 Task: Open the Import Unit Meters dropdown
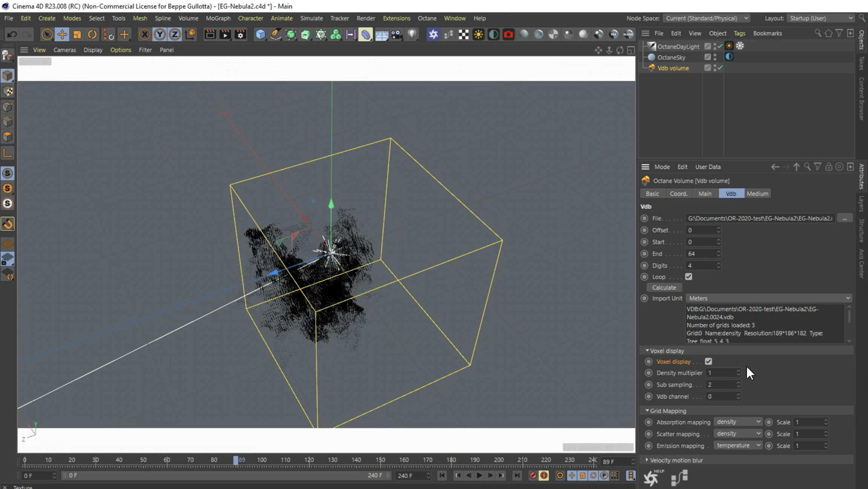[768, 298]
